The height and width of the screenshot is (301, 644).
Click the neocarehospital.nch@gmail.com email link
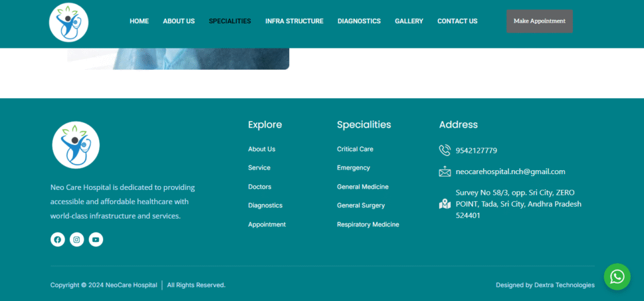tap(510, 172)
